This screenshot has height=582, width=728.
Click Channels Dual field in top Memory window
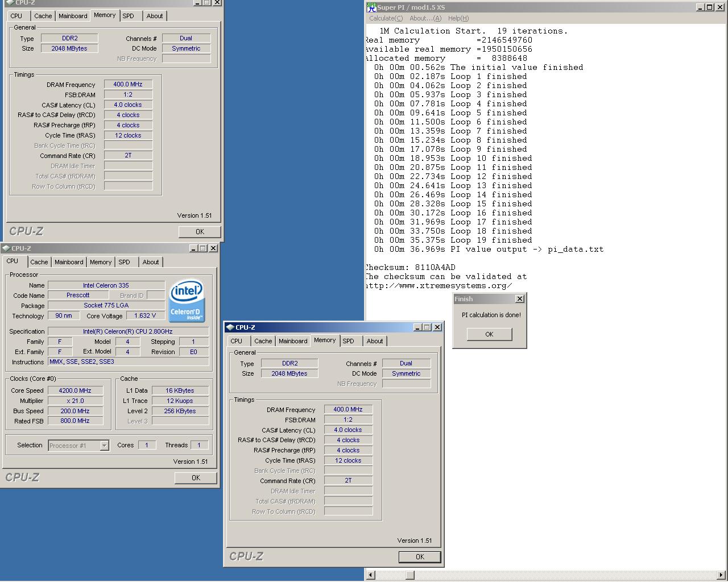click(x=186, y=38)
